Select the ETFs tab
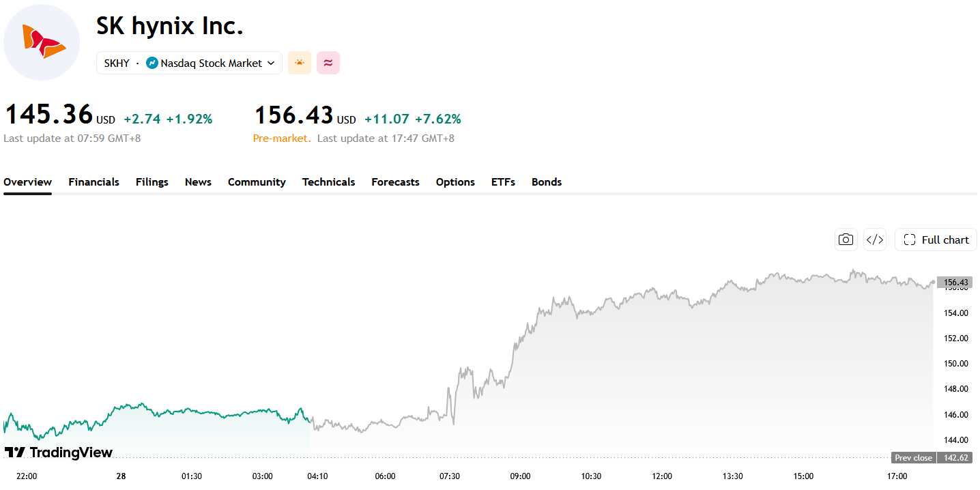This screenshot has height=490, width=980. coord(503,182)
